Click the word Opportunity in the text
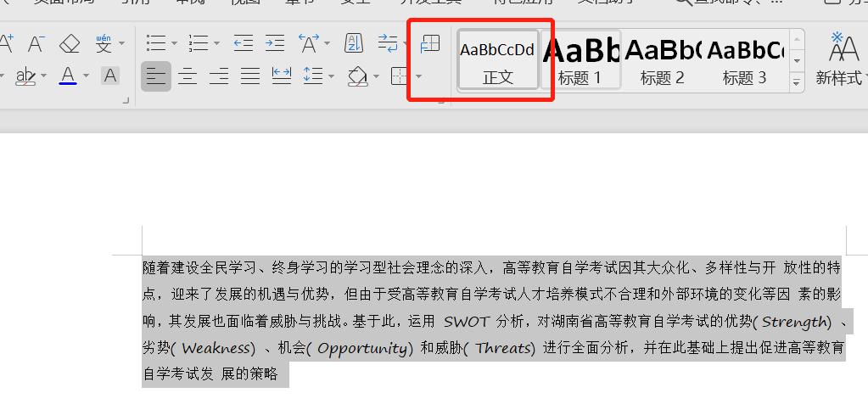The height and width of the screenshot is (410, 868). tap(362, 349)
